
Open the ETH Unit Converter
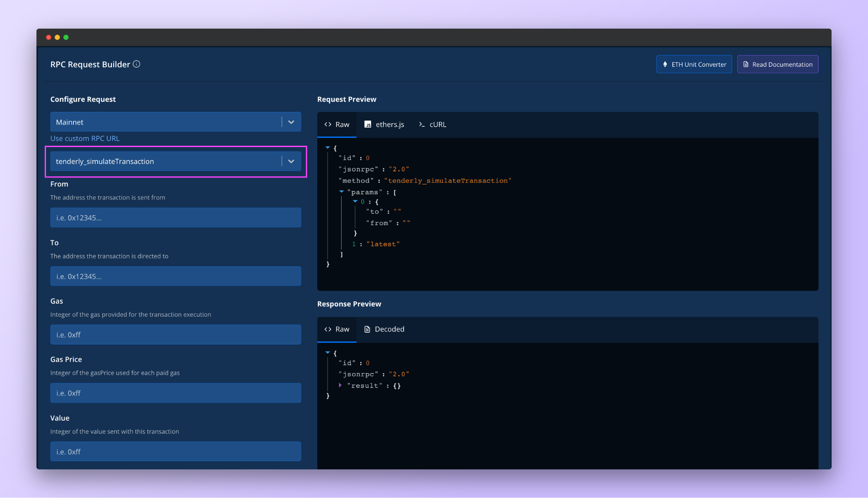pyautogui.click(x=694, y=64)
